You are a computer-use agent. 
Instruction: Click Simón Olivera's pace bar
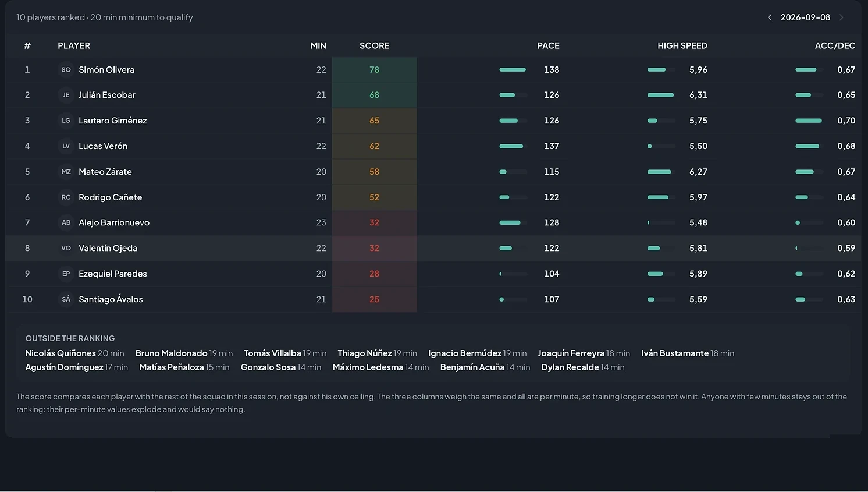tap(513, 70)
